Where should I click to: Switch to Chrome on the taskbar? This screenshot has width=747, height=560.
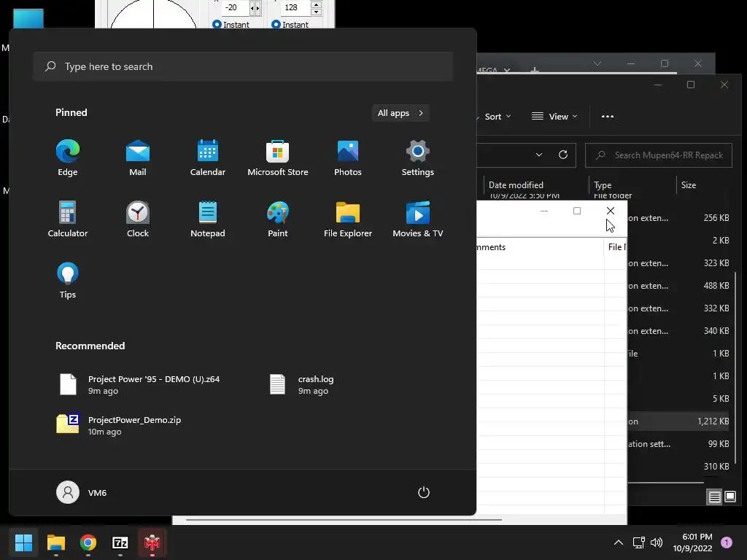point(88,542)
